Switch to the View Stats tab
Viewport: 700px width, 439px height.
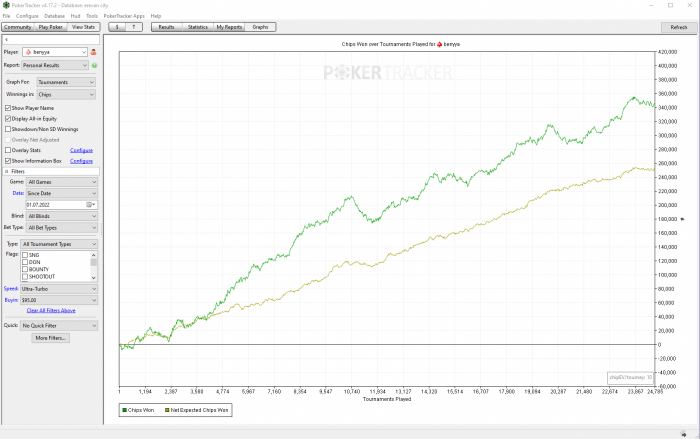click(83, 27)
